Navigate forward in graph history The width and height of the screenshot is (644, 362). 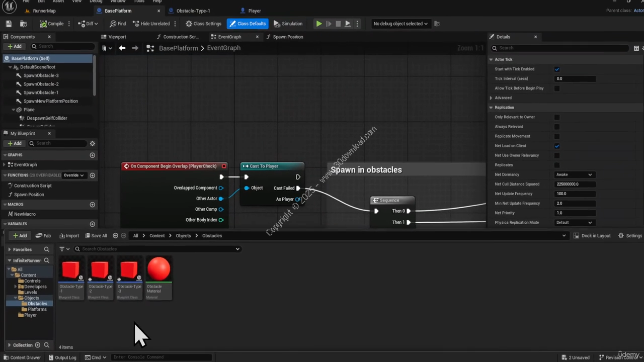[x=135, y=48]
